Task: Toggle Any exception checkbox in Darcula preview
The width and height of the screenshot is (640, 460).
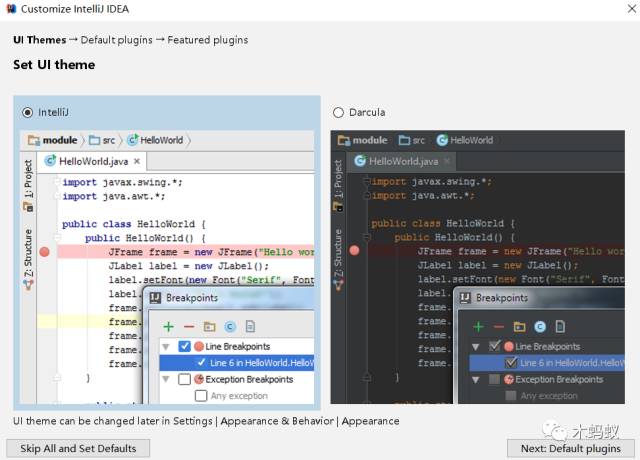Action: [511, 396]
